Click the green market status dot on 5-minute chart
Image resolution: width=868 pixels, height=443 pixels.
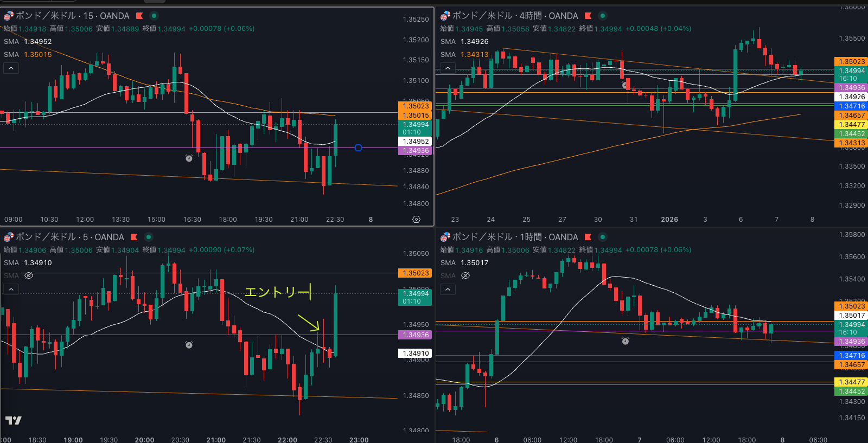[148, 237]
